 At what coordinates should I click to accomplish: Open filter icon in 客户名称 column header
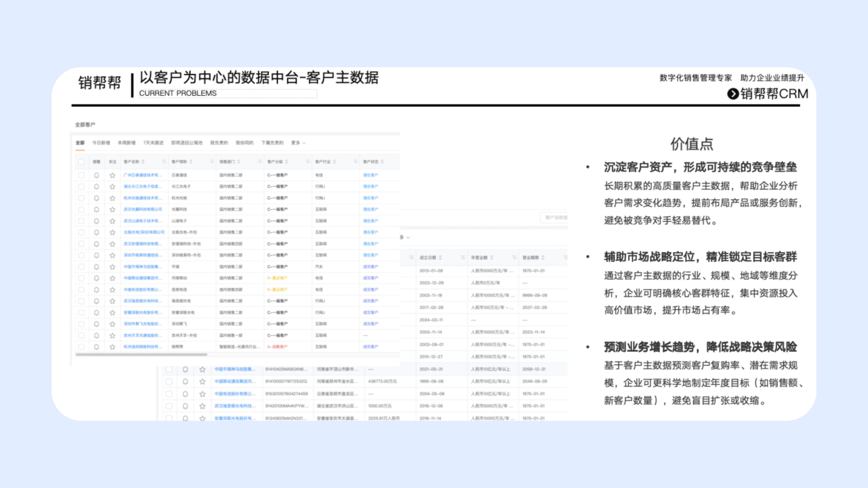coord(164,162)
